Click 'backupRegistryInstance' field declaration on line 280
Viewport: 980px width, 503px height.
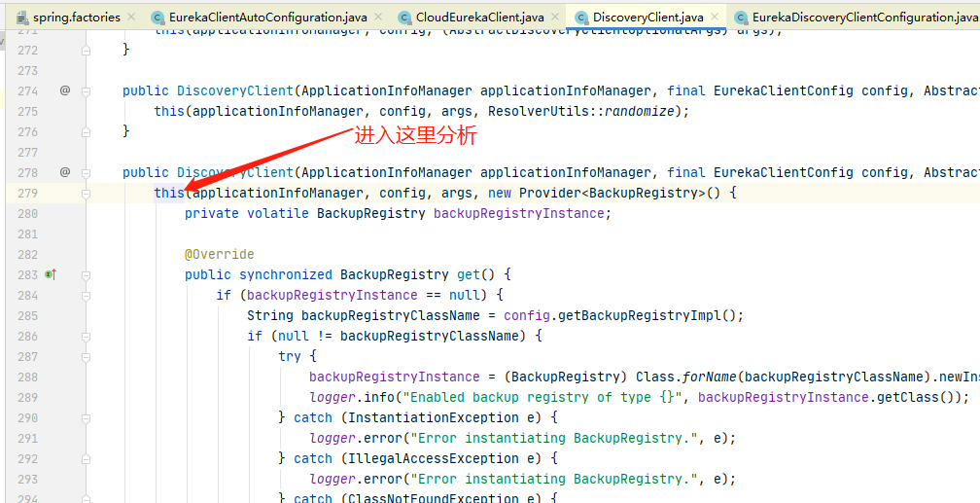click(519, 213)
